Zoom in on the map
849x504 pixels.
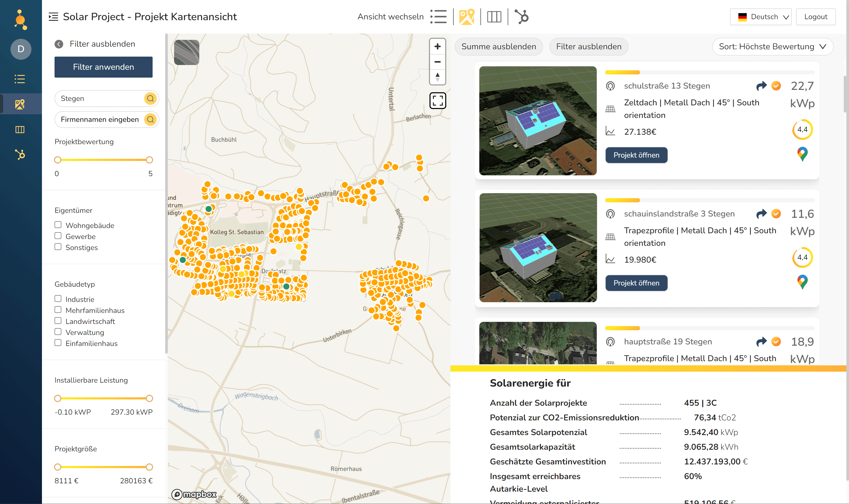(x=438, y=47)
